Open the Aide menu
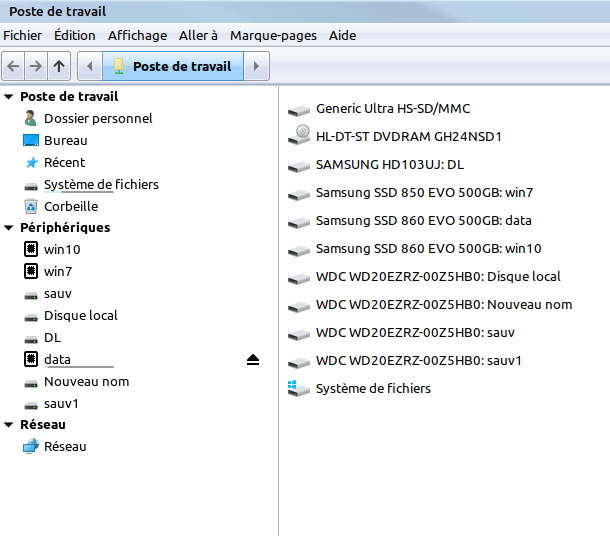Screen dimensions: 610x536 point(342,35)
